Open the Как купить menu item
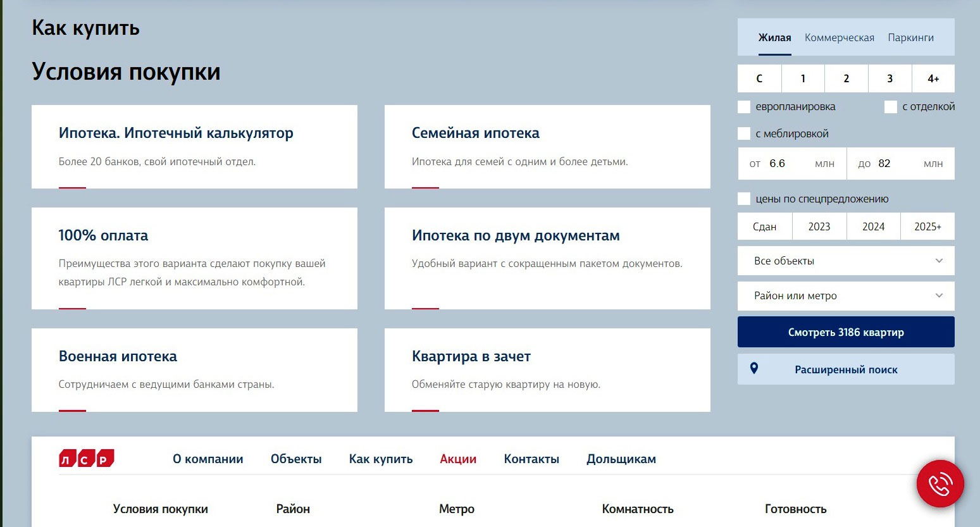The height and width of the screenshot is (527, 980). pyautogui.click(x=381, y=459)
